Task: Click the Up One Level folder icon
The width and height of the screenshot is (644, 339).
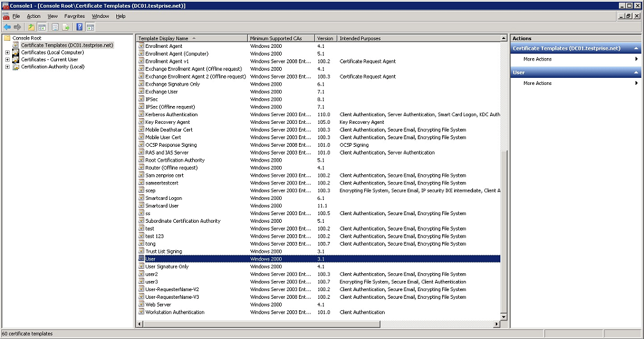Action: coord(31,27)
